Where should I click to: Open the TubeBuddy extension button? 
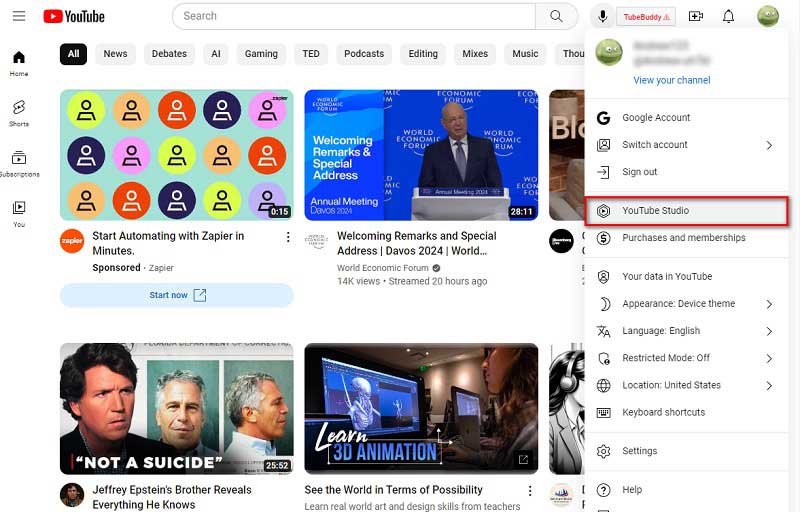coord(646,17)
